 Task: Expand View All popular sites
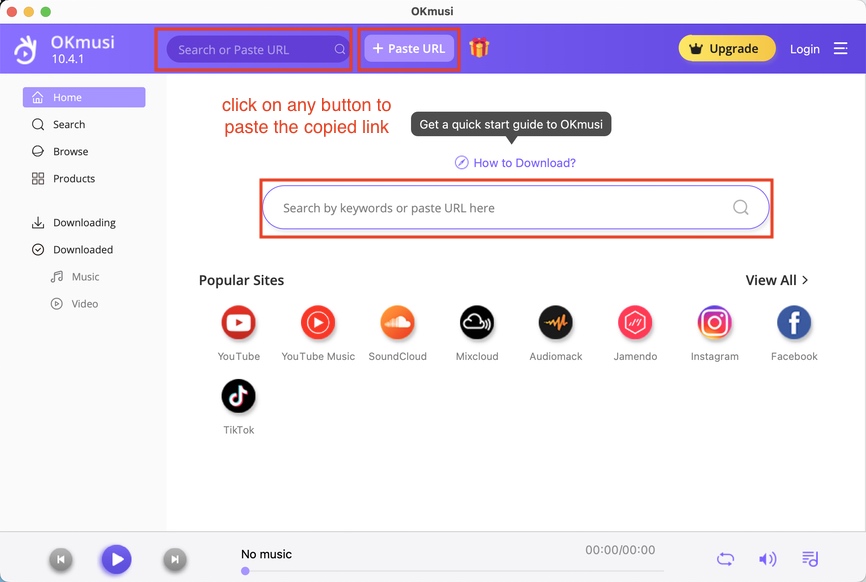(775, 281)
